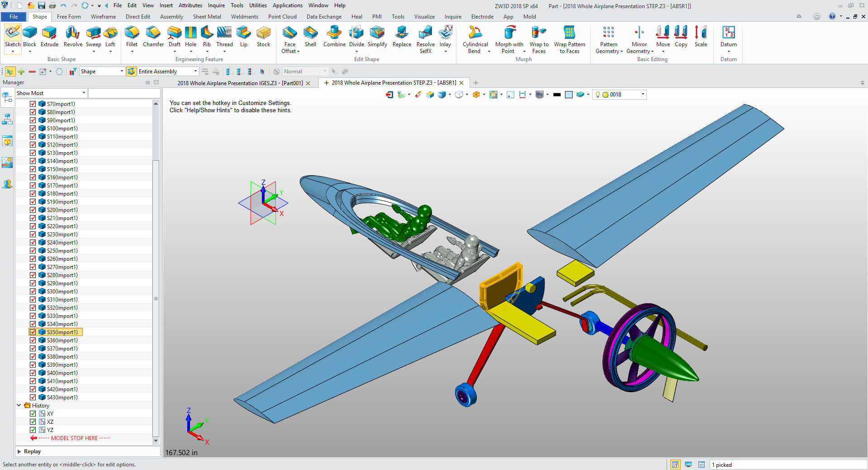The image size is (868, 470).
Task: Open the Show Most filter dropdown
Action: pos(51,93)
